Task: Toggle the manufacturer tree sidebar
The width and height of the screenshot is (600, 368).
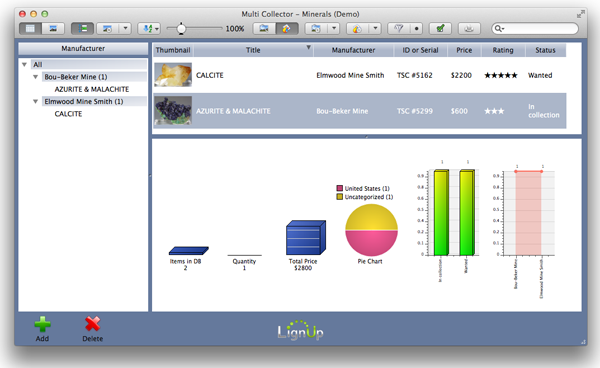Action: (82, 28)
